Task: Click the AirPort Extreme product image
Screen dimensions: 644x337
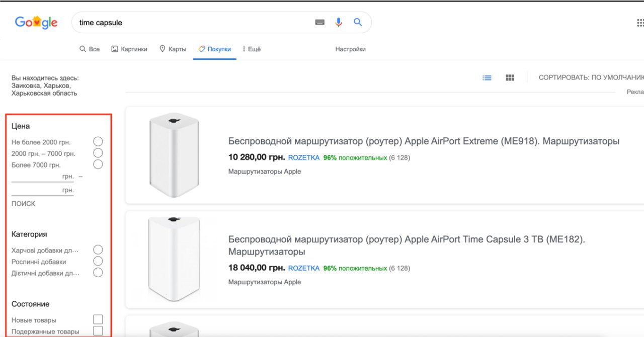Action: click(x=174, y=155)
